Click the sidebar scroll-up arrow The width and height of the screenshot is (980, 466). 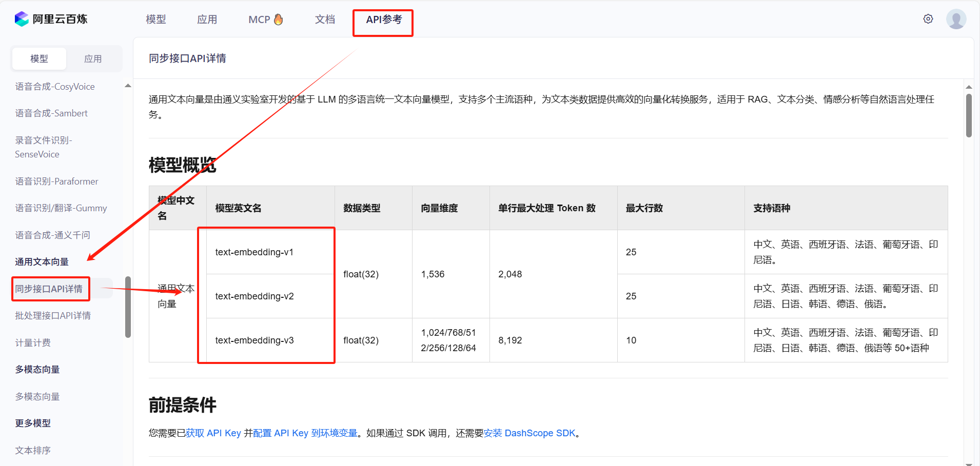tap(128, 86)
